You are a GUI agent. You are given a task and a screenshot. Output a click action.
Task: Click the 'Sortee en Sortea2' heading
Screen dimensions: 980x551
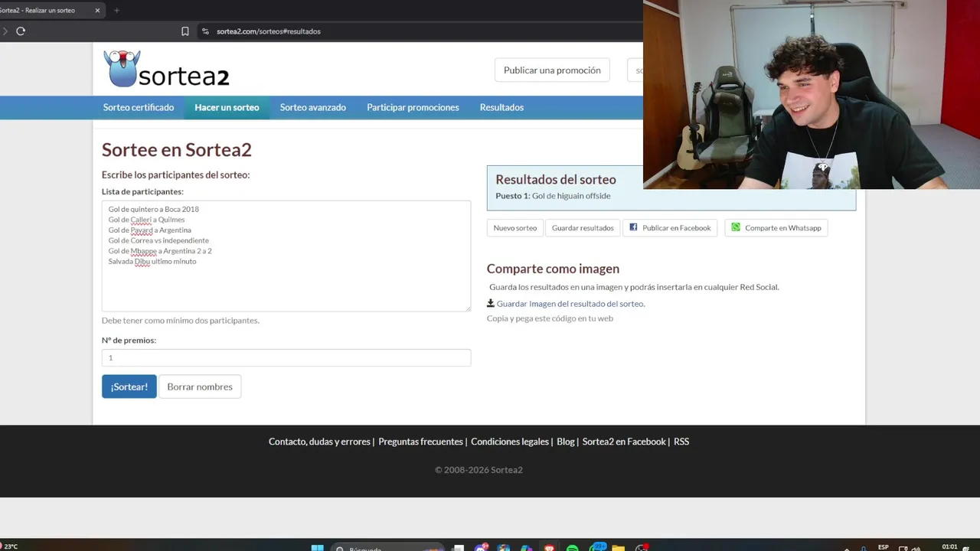pos(177,150)
